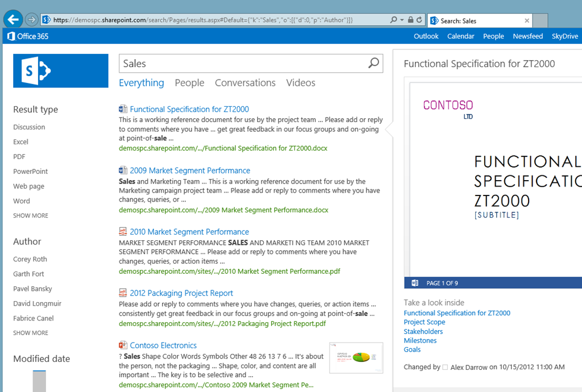This screenshot has width=582, height=392.
Task: Switch to the People search vertical
Action: click(x=189, y=83)
